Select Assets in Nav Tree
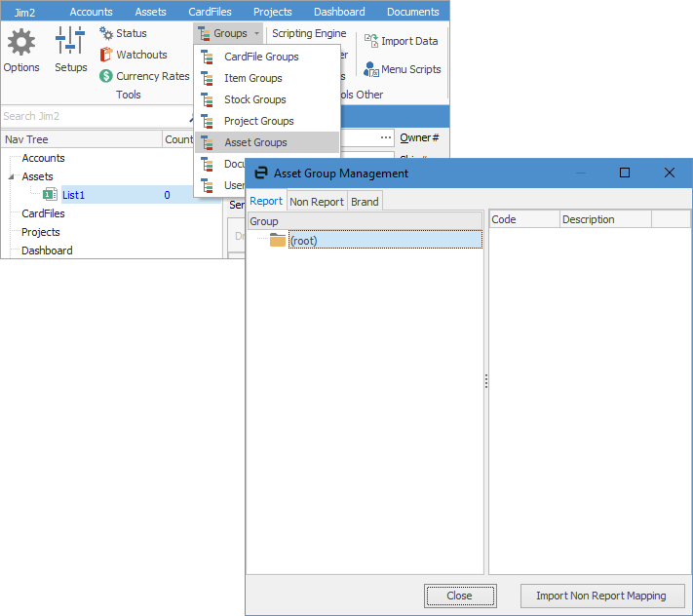 click(38, 176)
